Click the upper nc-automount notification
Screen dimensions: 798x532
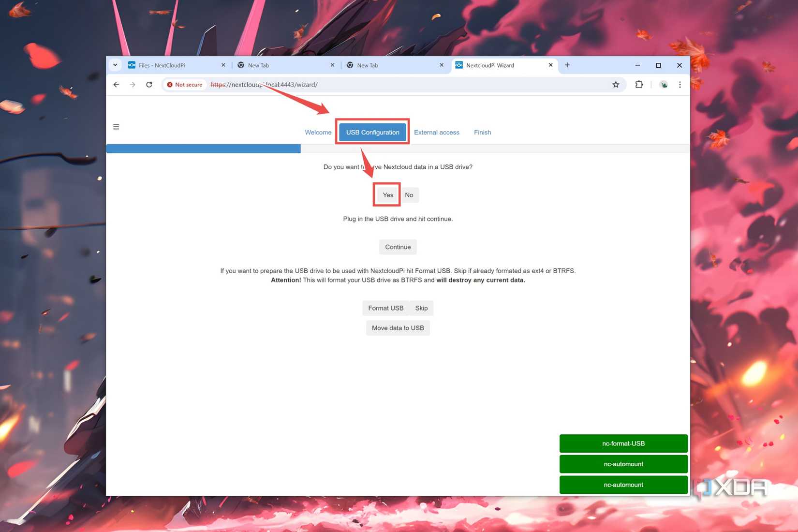coord(623,464)
